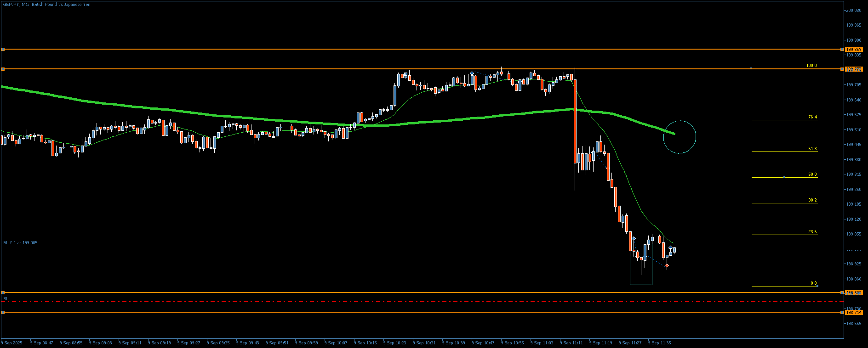This screenshot has height=348, width=868.
Task: Select the left anchor of the 198.714 line
Action: point(3,312)
